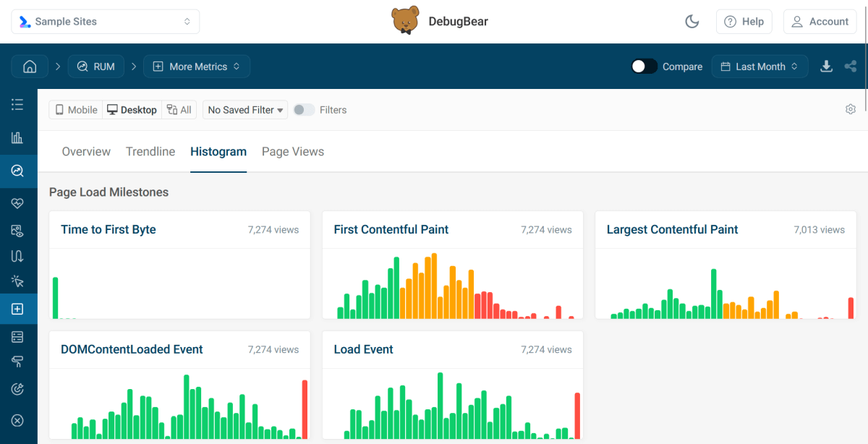Screen dimensions: 868x444
Task: Click the image screenshot icon in the sidebar
Action: point(17,230)
